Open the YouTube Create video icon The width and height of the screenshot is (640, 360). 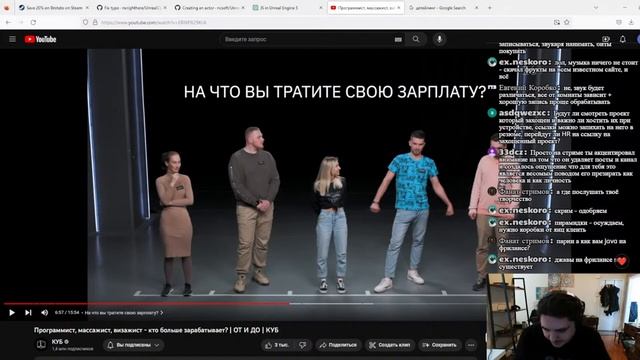click(606, 39)
